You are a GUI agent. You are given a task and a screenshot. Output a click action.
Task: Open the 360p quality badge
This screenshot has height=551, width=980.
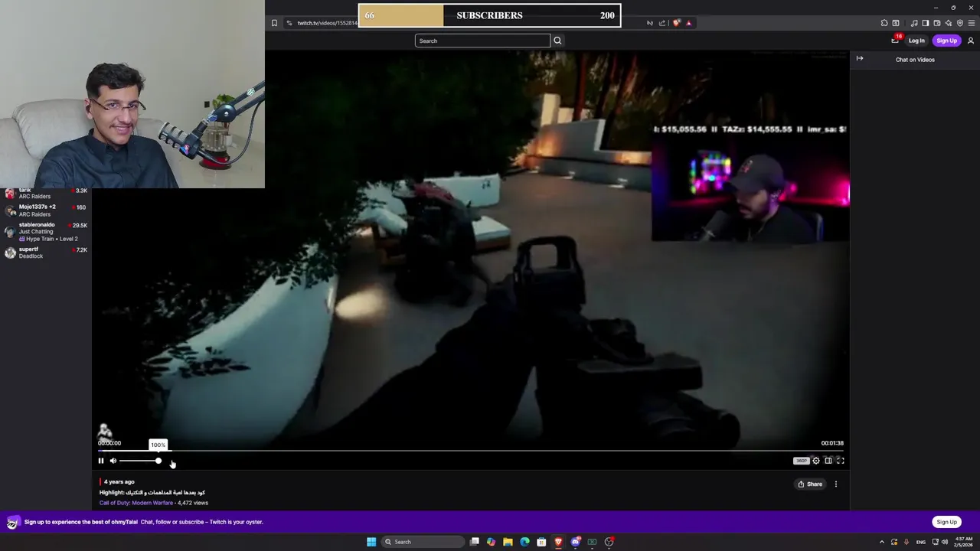(x=801, y=461)
